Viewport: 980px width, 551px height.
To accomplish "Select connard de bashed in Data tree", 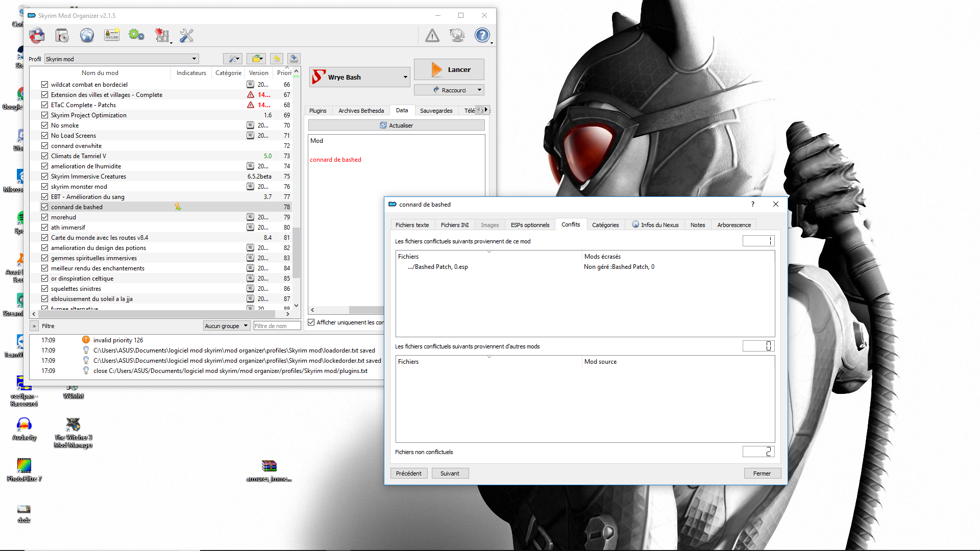I will tap(335, 160).
